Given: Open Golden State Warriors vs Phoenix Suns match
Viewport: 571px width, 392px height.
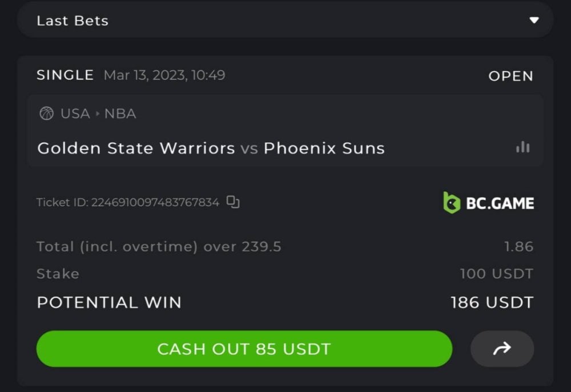Looking at the screenshot, I should click(x=211, y=148).
